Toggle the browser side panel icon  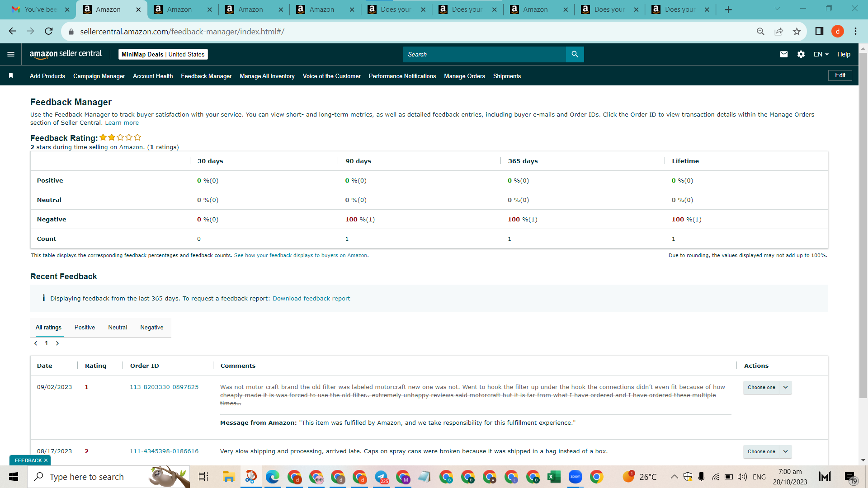[x=819, y=31]
